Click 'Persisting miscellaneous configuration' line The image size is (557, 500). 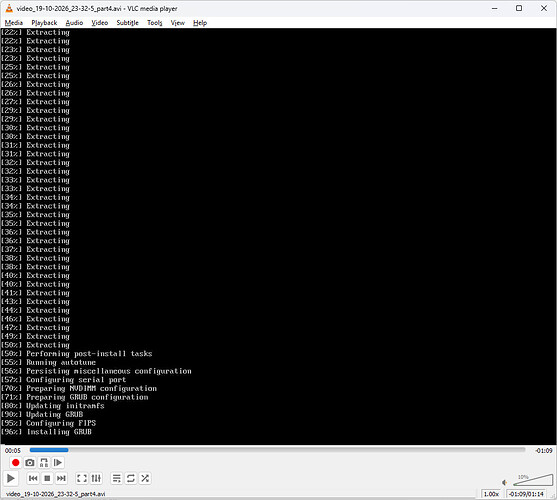pyautogui.click(x=96, y=371)
